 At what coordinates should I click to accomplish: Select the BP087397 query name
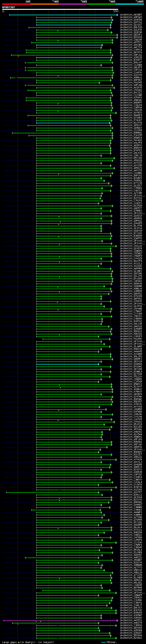click(x=8, y=7)
